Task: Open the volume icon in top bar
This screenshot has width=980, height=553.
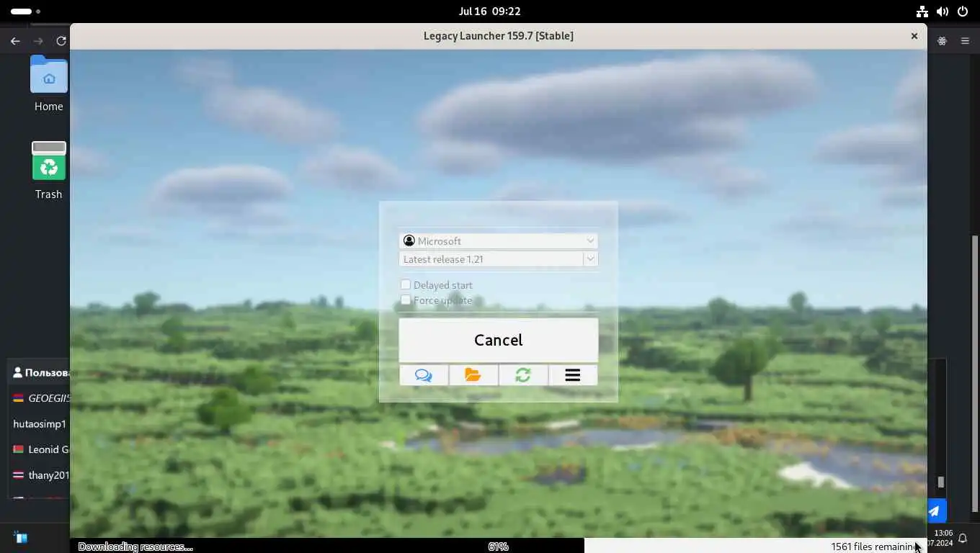Action: (943, 12)
